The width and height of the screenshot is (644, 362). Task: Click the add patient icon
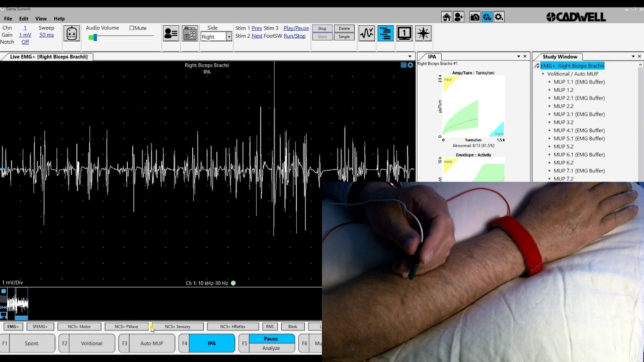[x=458, y=17]
